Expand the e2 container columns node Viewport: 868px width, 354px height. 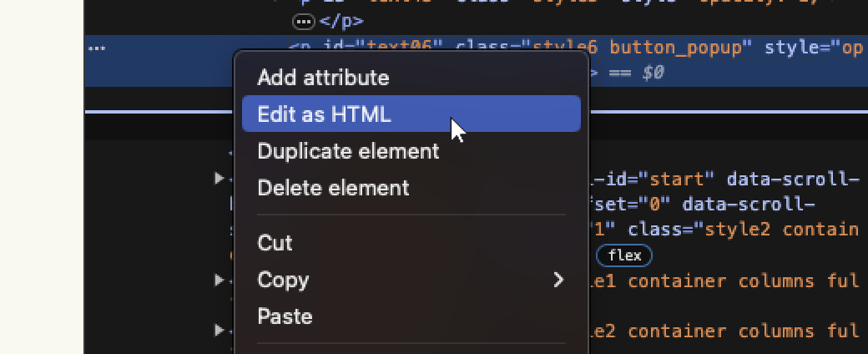coord(219,330)
